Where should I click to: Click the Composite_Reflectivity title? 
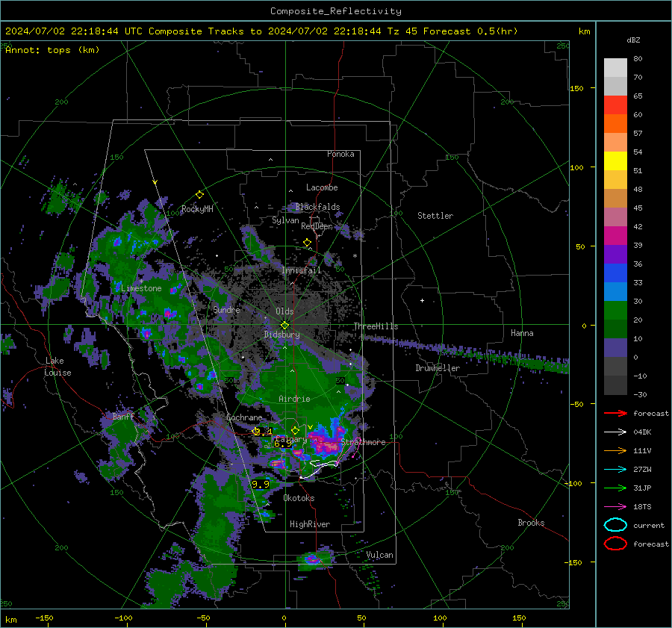click(335, 11)
